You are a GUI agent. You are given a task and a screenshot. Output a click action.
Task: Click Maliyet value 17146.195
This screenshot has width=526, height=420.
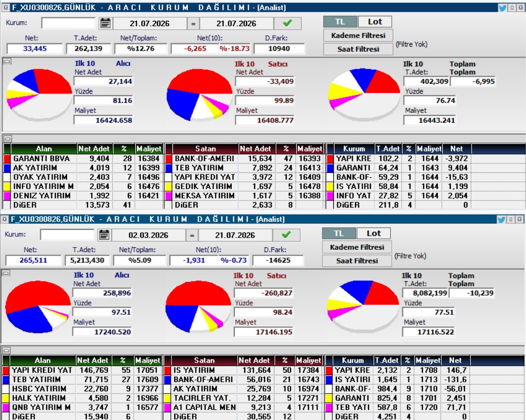click(263, 332)
